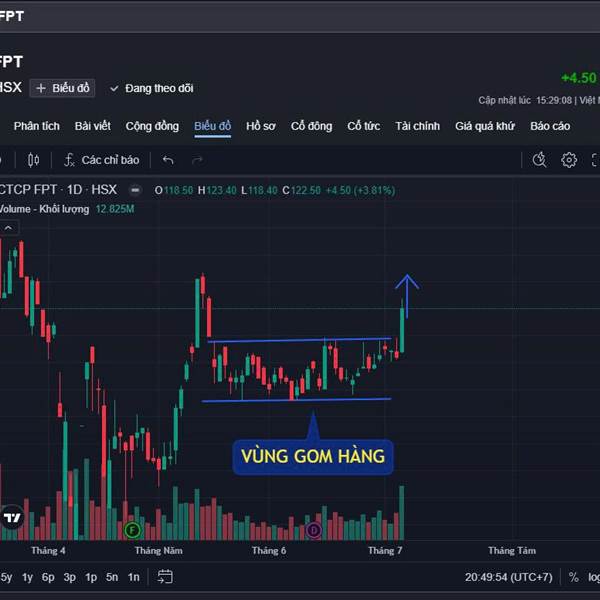The width and height of the screenshot is (600, 600).
Task: Select the 3p time range
Action: [x=69, y=577]
